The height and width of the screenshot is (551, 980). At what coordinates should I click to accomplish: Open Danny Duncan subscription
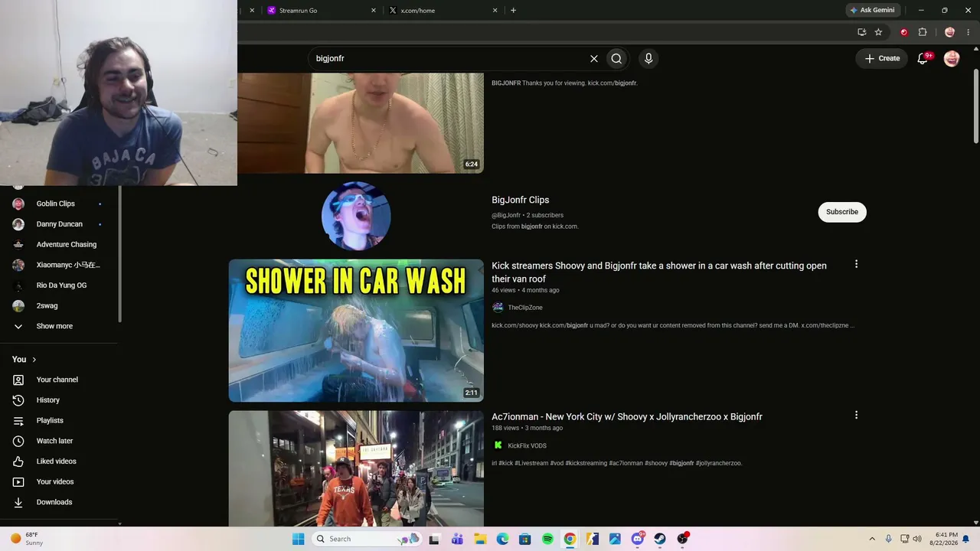tap(60, 224)
